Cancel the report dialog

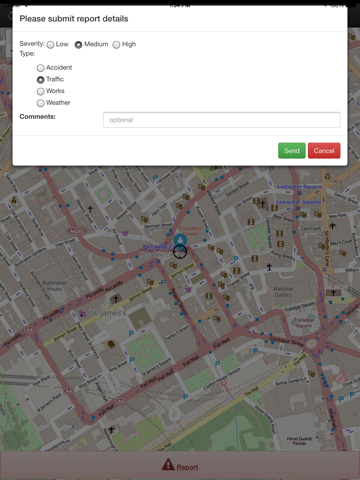pyautogui.click(x=324, y=151)
